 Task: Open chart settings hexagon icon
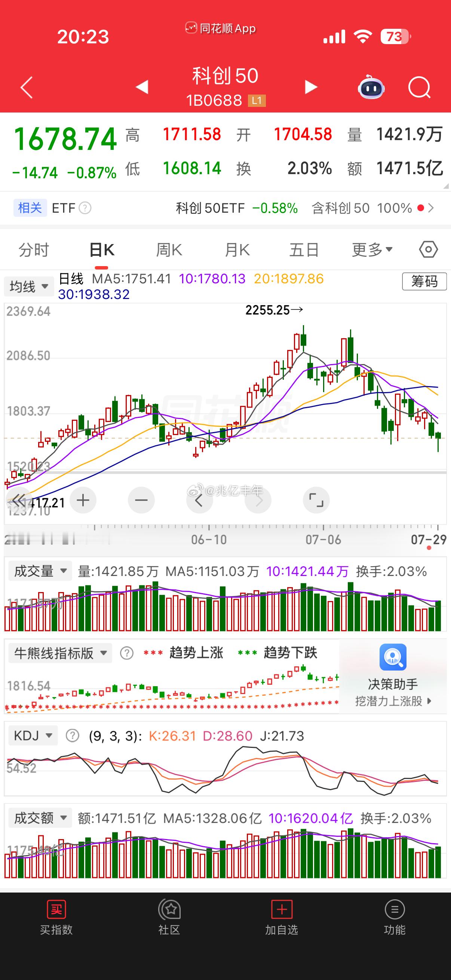click(429, 250)
